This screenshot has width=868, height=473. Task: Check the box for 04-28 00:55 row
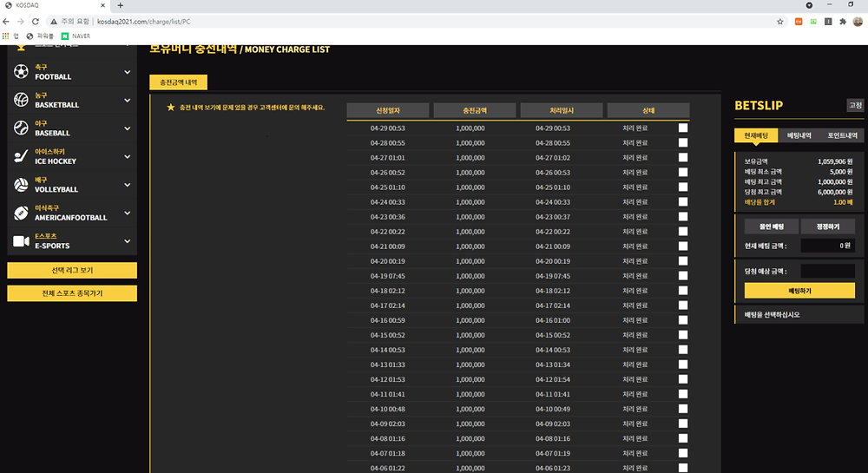(x=683, y=142)
